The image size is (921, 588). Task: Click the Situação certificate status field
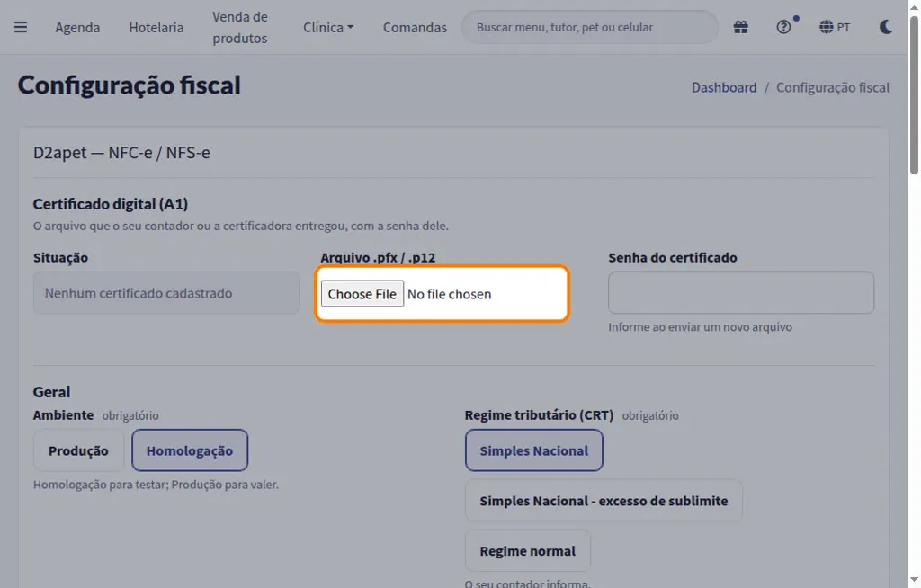[x=166, y=292]
